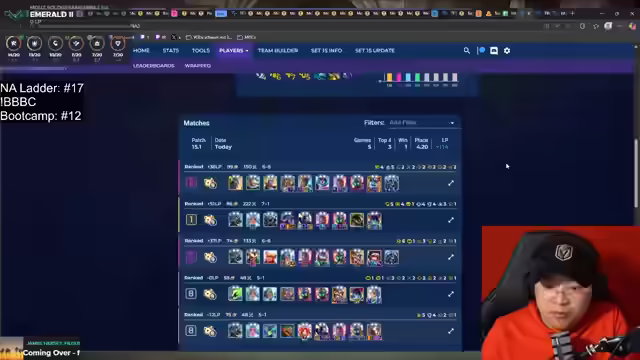Click the little legend icon in fourth match
Image resolution: width=640 pixels, height=360 pixels.
click(x=210, y=294)
